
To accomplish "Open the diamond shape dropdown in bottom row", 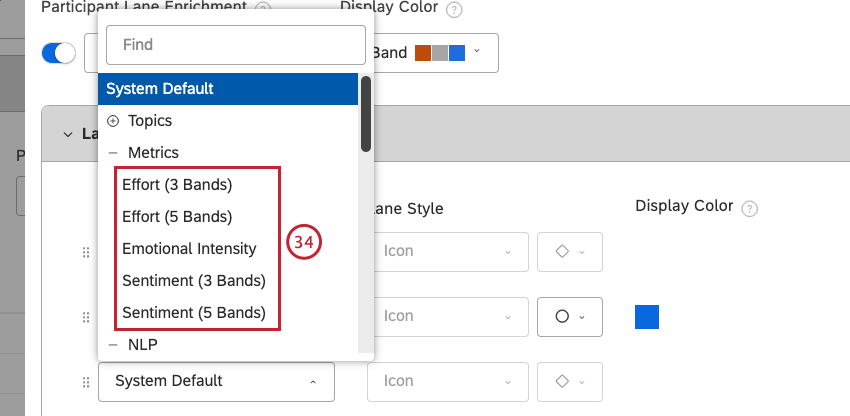I will pyautogui.click(x=569, y=381).
